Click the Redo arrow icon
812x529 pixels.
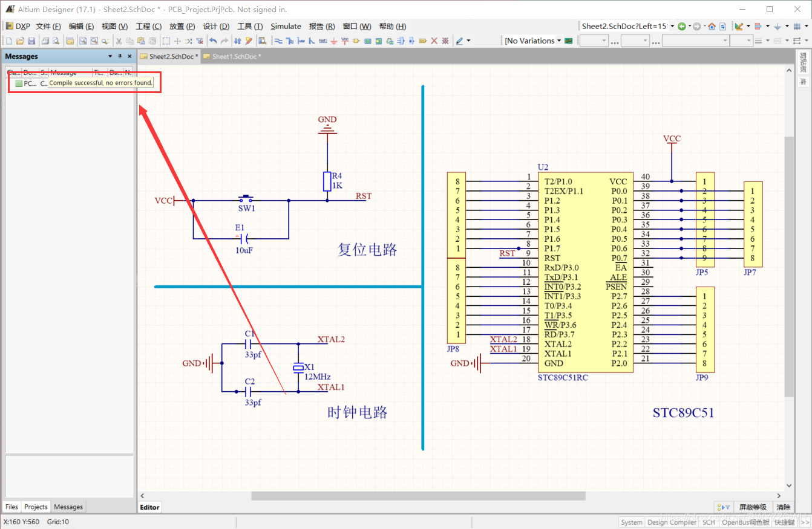pyautogui.click(x=224, y=41)
